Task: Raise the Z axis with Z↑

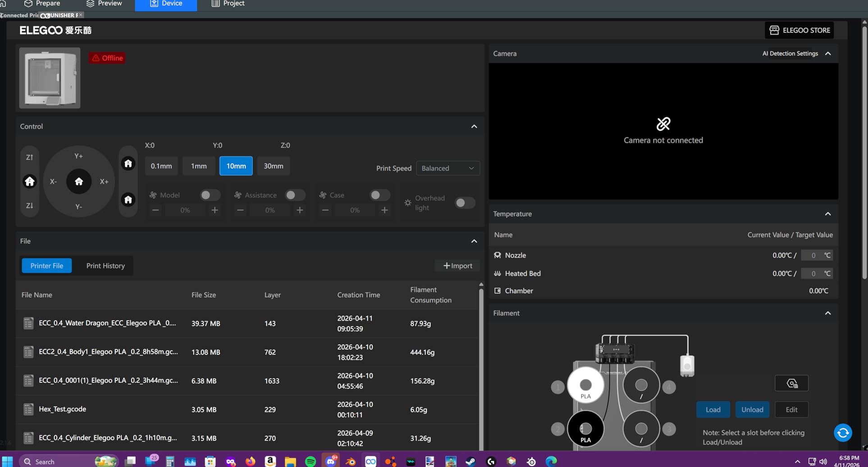Action: (x=29, y=157)
